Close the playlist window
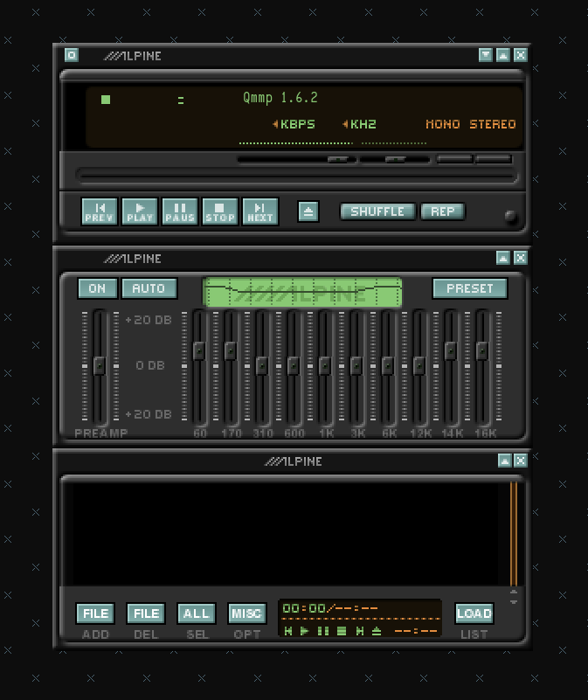This screenshot has width=588, height=700. click(521, 461)
